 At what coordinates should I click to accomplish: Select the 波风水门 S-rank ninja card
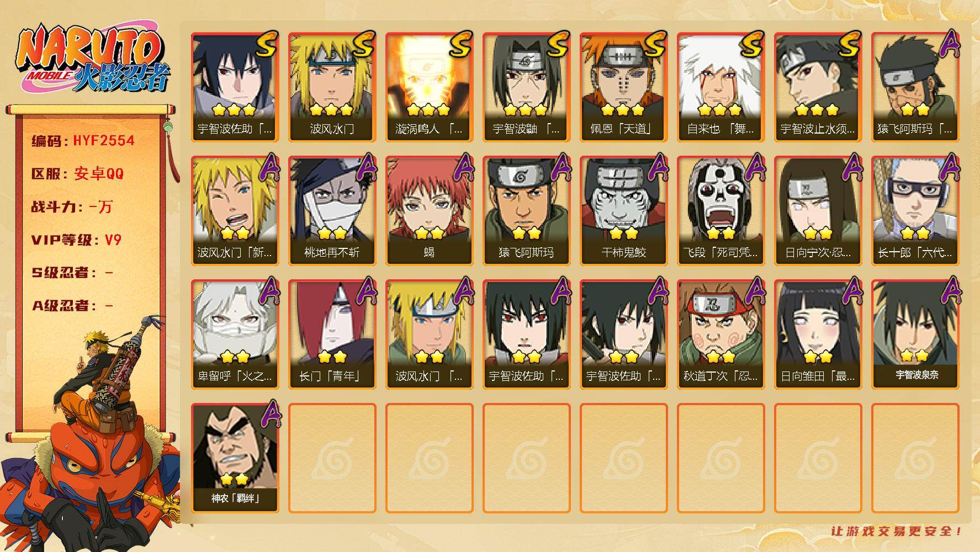[x=332, y=87]
